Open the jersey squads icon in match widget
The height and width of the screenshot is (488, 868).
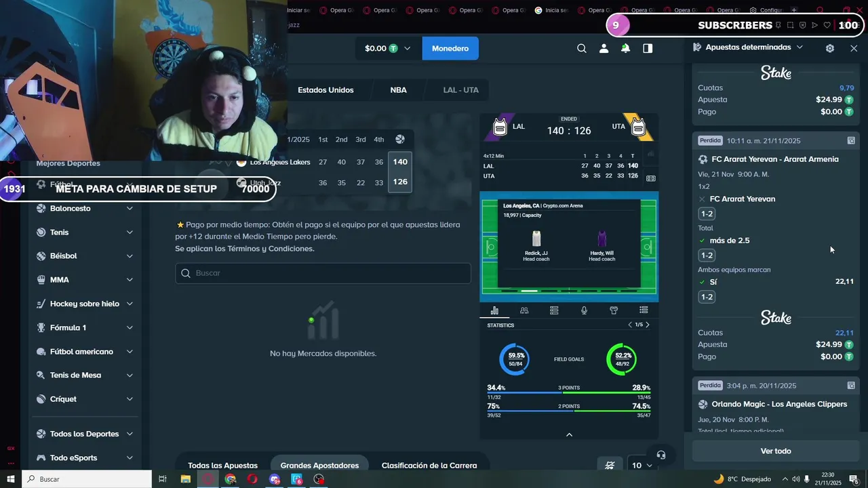(614, 310)
